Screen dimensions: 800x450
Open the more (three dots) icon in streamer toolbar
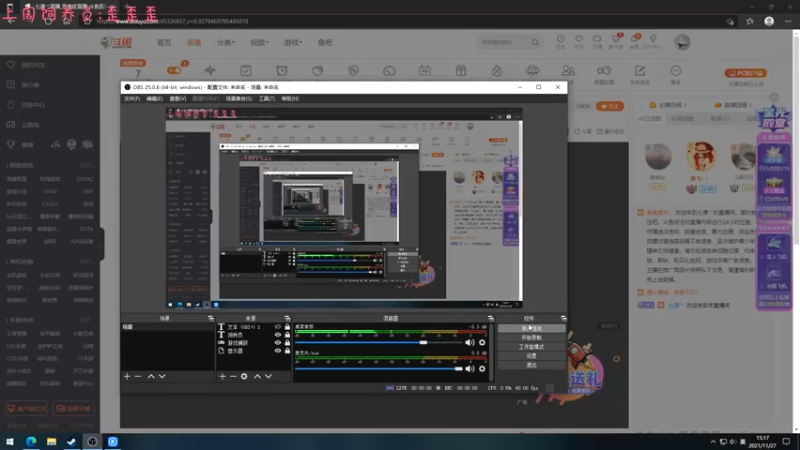[676, 71]
